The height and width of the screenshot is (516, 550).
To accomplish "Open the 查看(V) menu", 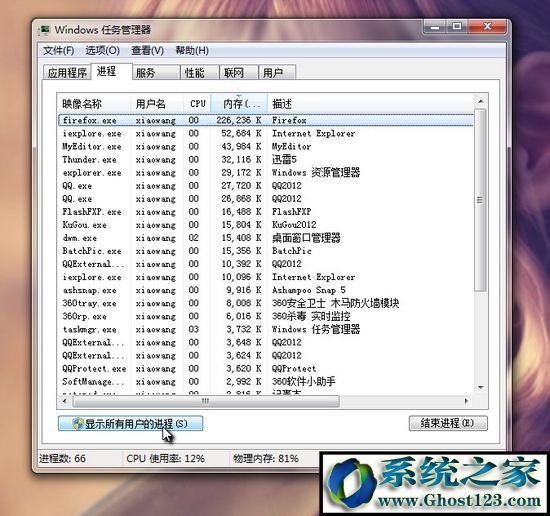I will pyautogui.click(x=147, y=51).
